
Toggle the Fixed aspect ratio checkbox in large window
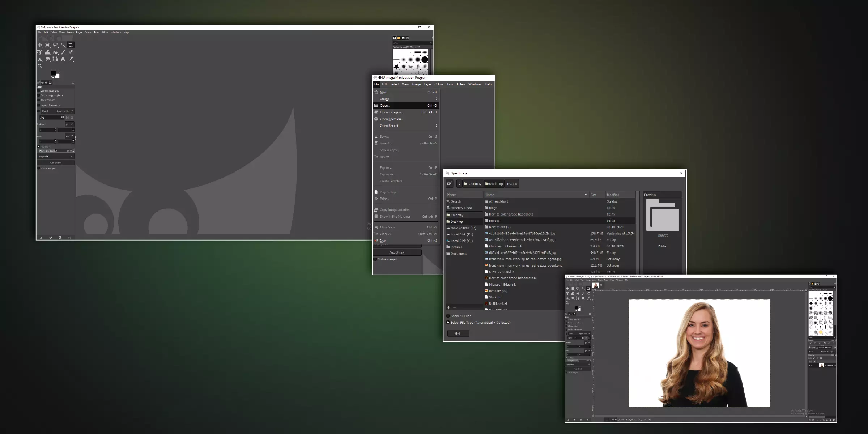click(x=38, y=111)
